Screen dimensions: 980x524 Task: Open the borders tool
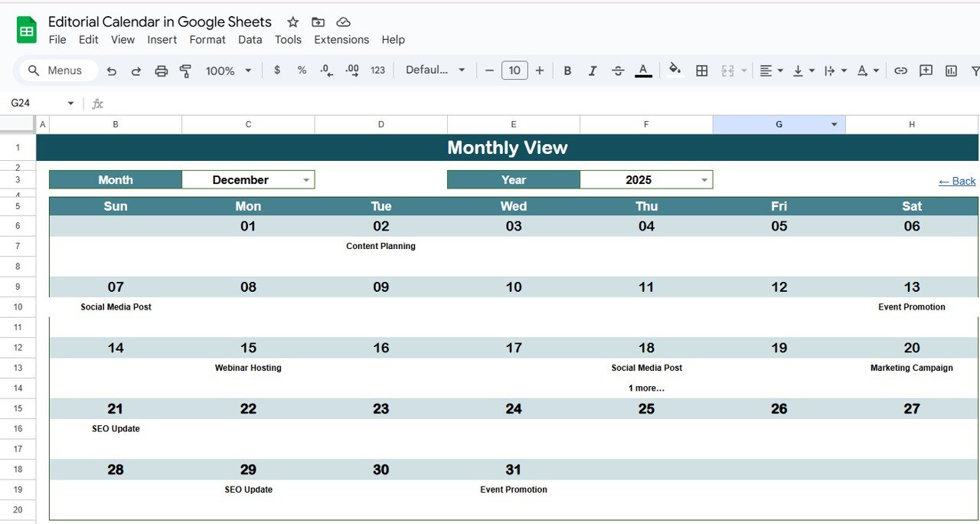701,70
